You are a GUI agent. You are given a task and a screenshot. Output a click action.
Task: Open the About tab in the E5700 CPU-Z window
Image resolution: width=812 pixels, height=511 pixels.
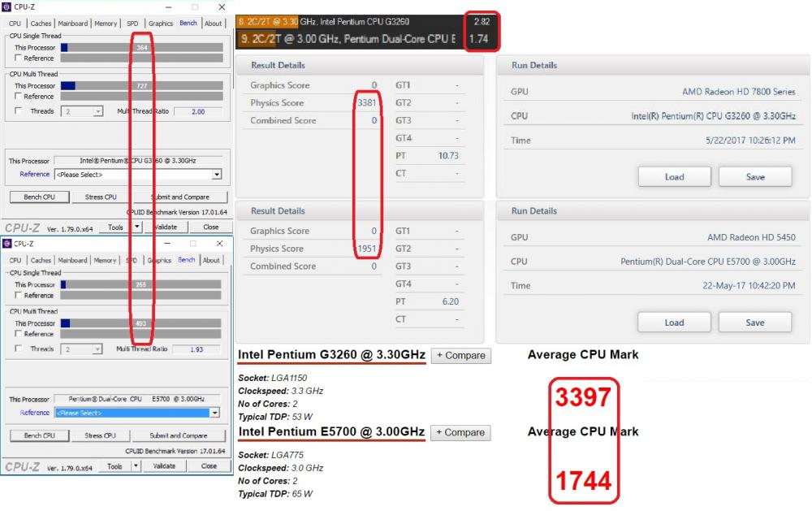(x=211, y=260)
